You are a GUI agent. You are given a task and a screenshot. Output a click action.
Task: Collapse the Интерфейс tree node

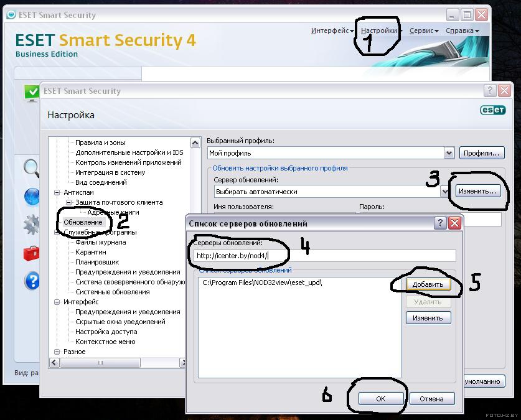[x=57, y=302]
